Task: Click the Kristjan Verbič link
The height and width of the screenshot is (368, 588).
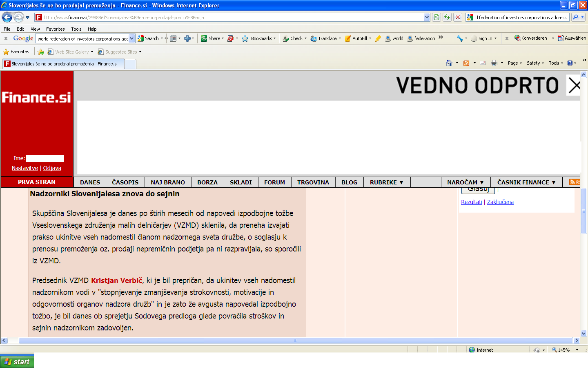Action: (116, 280)
